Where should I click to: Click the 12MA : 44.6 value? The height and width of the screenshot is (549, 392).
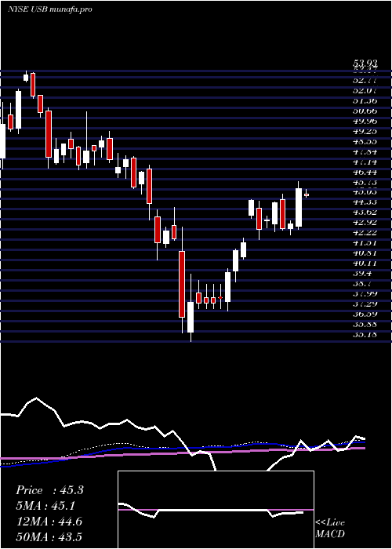[49, 522]
